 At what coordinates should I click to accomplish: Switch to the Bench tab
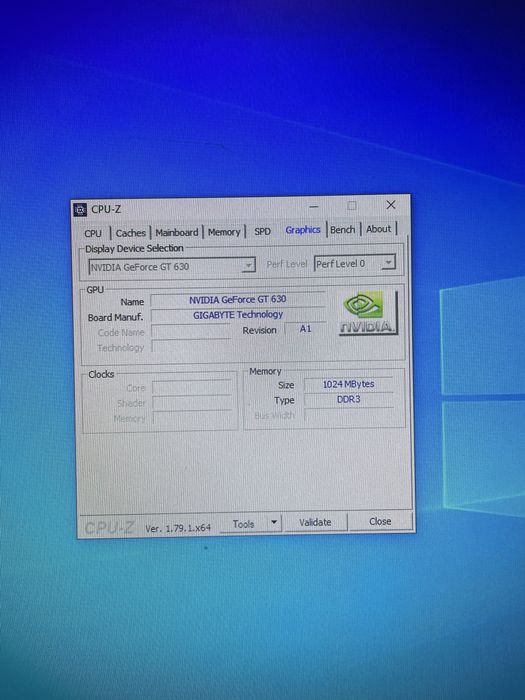coord(343,229)
